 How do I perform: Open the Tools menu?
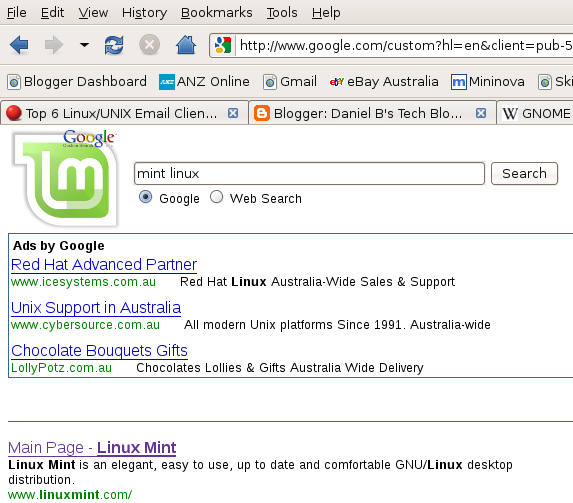coord(282,13)
